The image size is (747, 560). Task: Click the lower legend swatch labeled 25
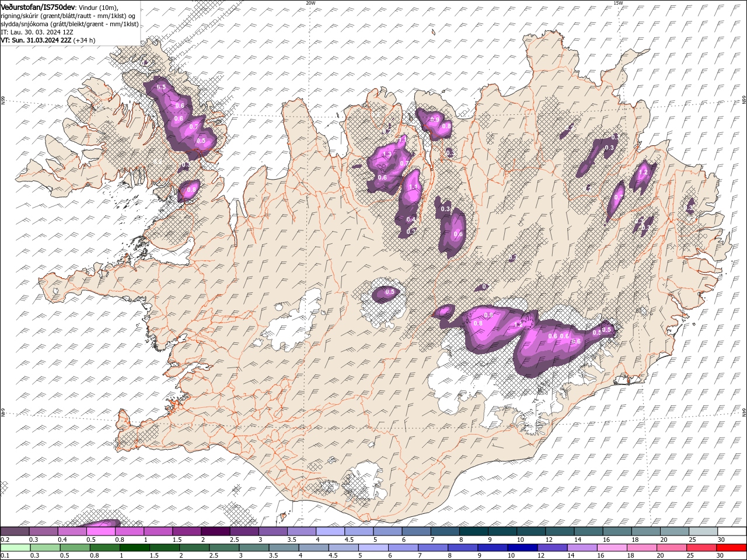click(x=701, y=548)
